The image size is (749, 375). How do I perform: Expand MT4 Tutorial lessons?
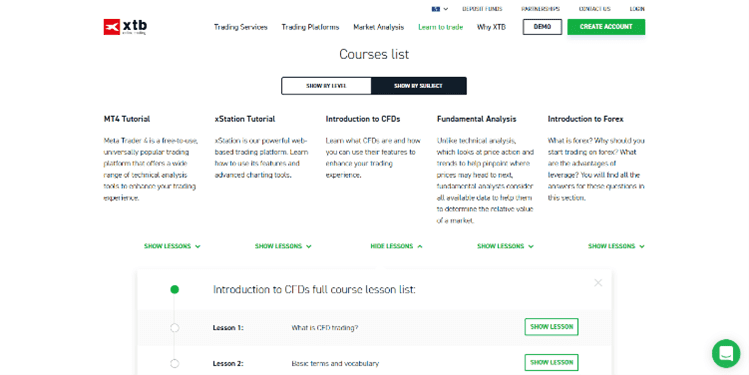point(172,246)
